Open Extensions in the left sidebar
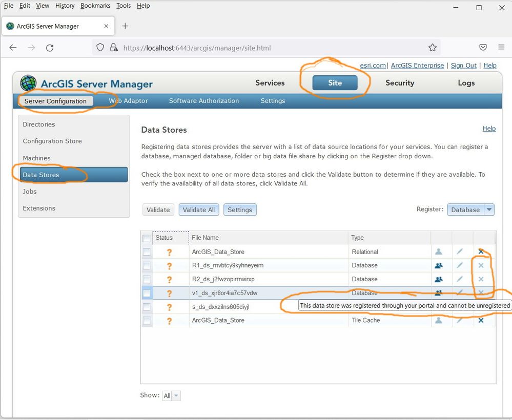Image resolution: width=512 pixels, height=420 pixels. point(39,208)
